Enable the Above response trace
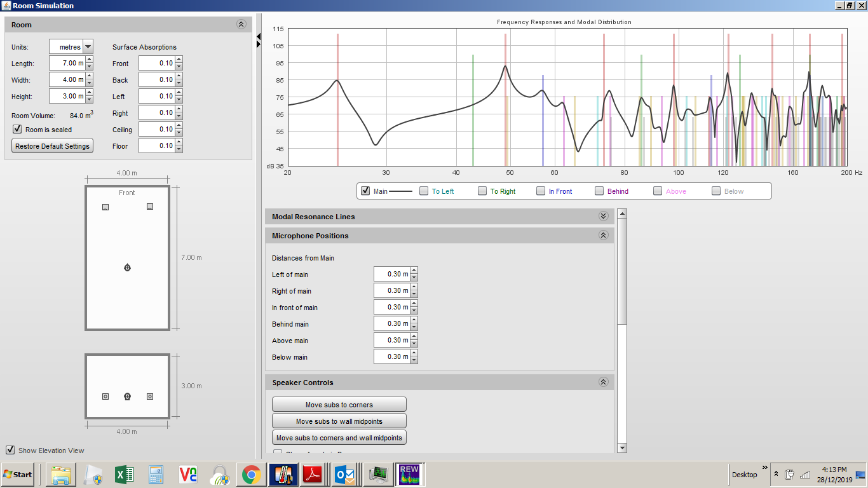Image resolution: width=868 pixels, height=488 pixels. (658, 191)
